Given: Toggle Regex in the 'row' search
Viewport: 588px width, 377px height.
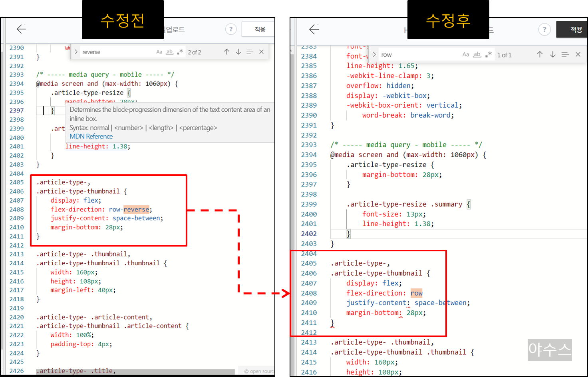Looking at the screenshot, I should click(x=488, y=55).
